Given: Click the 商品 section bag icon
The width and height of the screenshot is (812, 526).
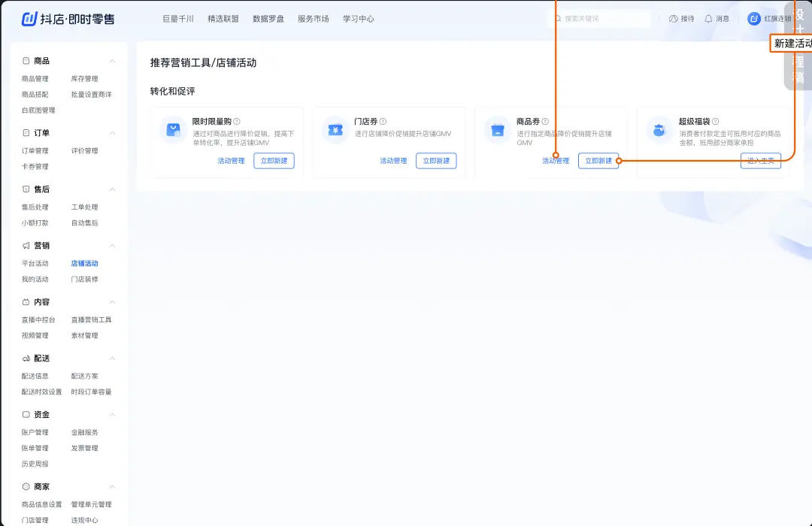Looking at the screenshot, I should pos(26,61).
